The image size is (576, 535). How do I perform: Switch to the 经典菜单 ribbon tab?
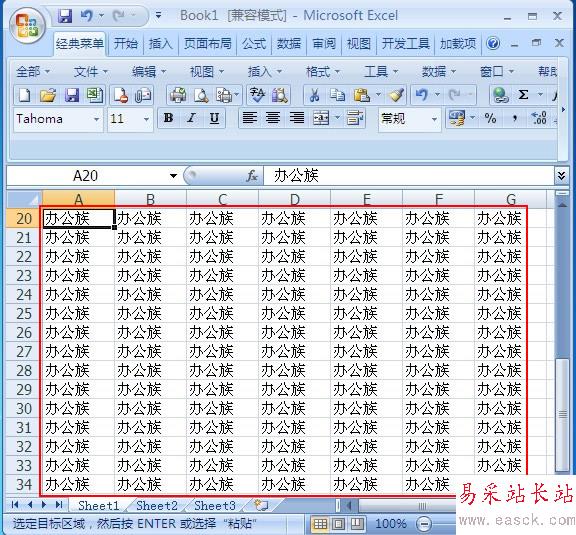pos(80,44)
